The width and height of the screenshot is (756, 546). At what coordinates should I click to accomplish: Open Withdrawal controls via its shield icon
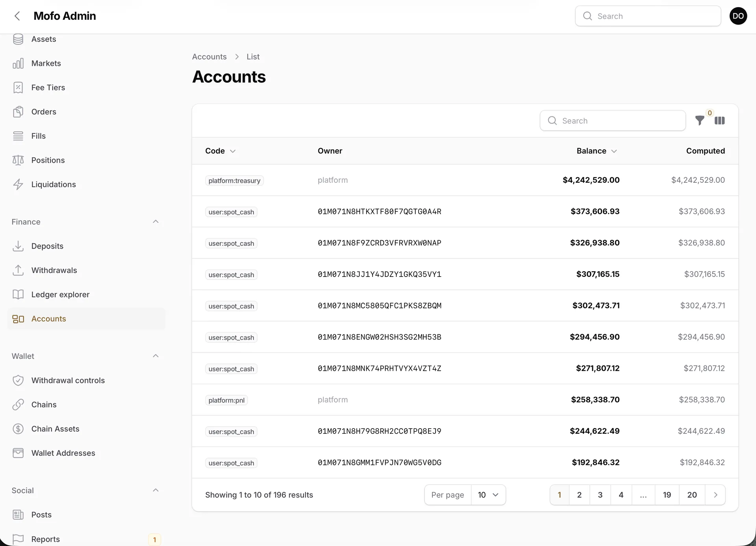[x=18, y=381]
